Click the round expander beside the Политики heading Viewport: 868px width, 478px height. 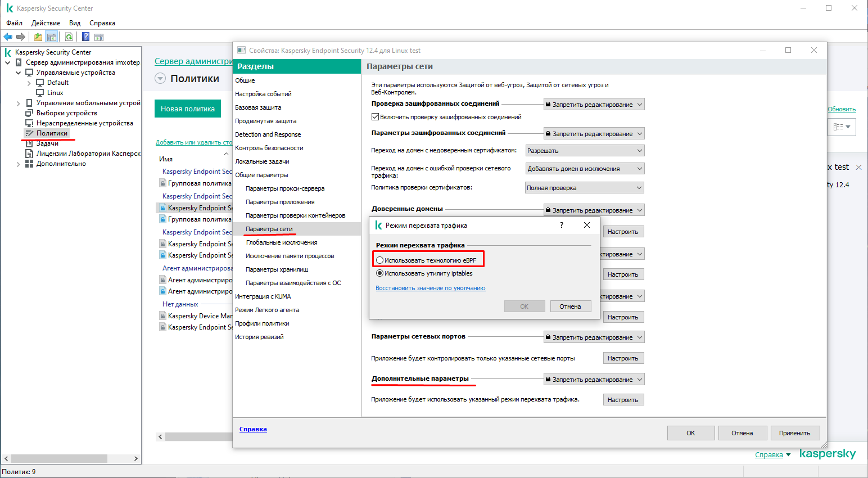(x=160, y=79)
